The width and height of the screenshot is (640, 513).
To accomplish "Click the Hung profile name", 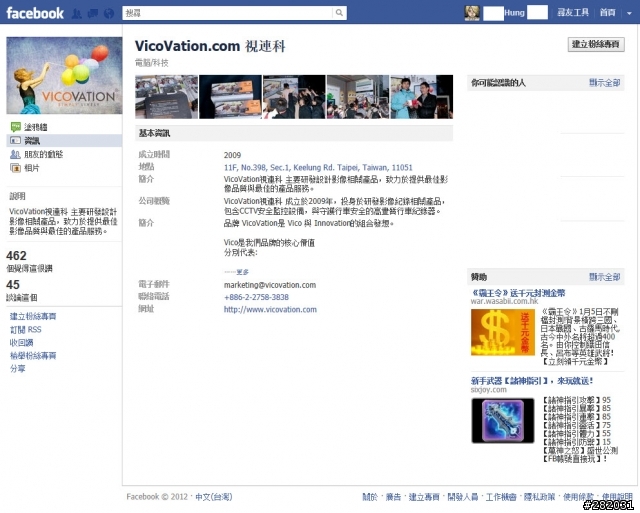I will click(x=514, y=13).
